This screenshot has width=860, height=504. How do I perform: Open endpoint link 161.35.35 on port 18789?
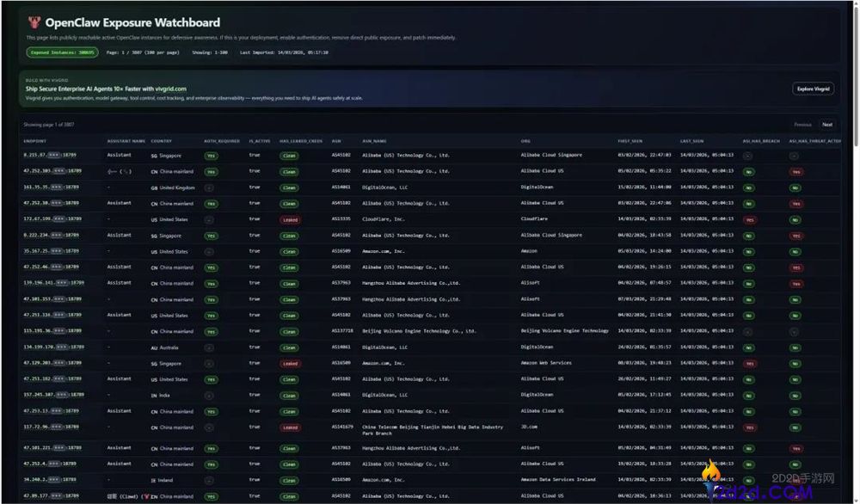click(52, 187)
